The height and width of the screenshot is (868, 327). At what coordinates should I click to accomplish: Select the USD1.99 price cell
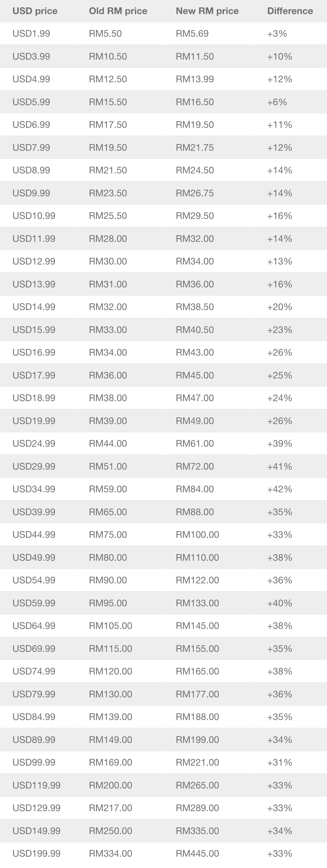pos(31,34)
